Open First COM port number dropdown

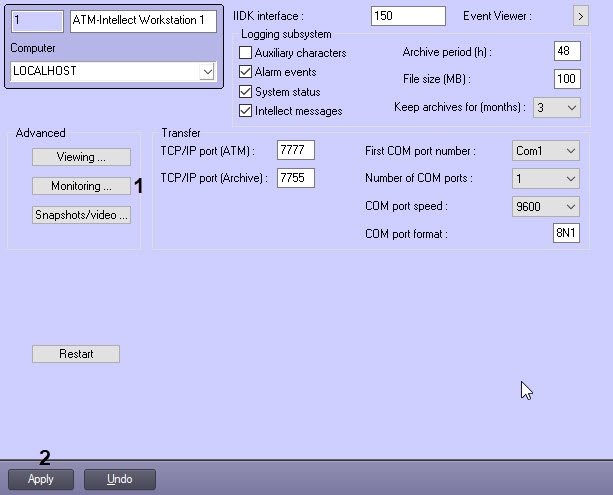pyautogui.click(x=546, y=151)
